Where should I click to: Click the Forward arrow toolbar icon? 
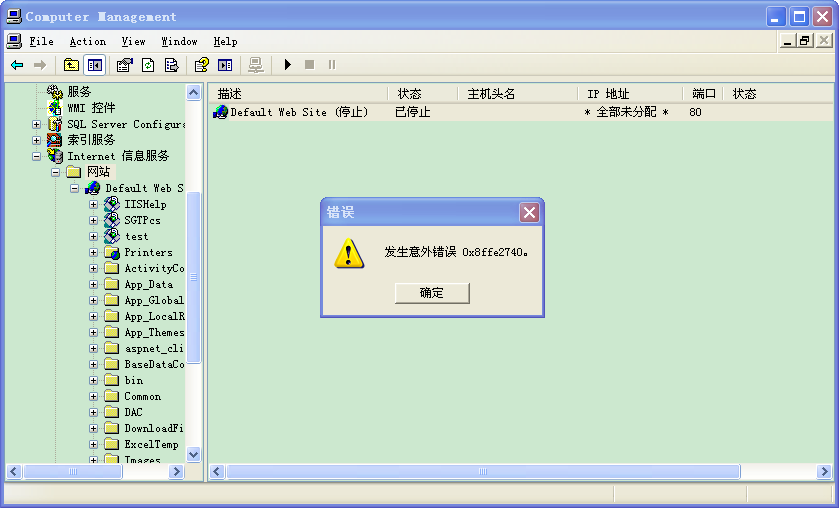pos(40,65)
